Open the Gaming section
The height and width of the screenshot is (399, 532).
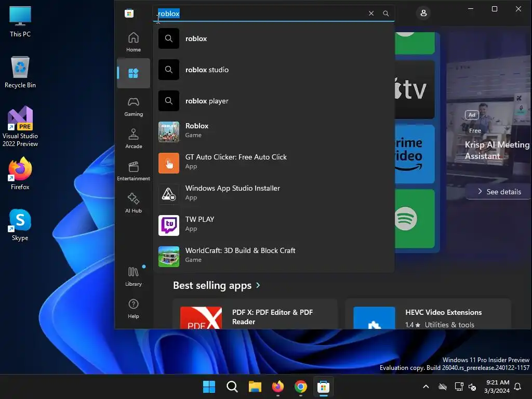tap(134, 107)
